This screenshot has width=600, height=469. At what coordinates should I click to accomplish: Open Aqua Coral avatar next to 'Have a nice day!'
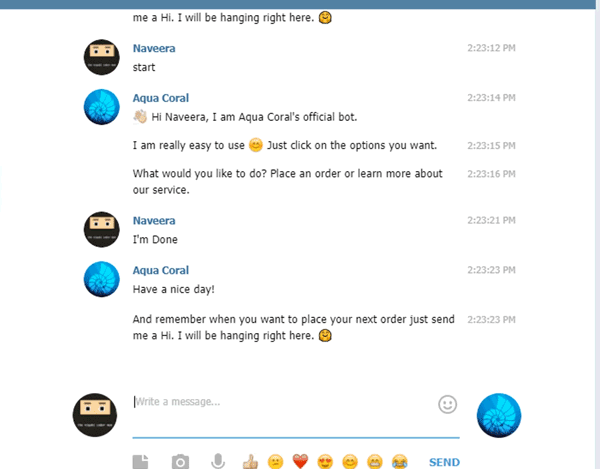click(102, 279)
